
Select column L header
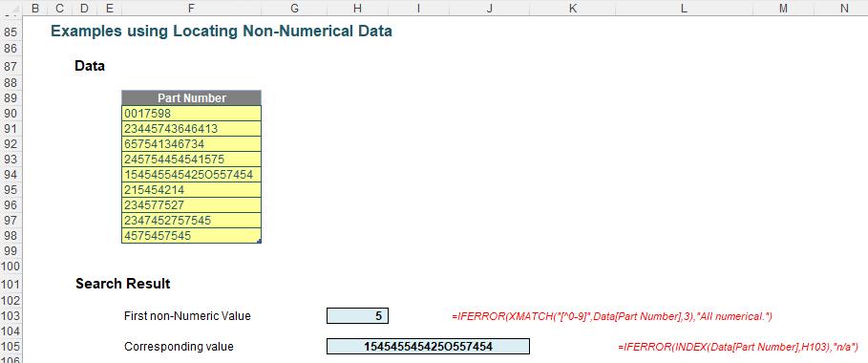(x=684, y=8)
